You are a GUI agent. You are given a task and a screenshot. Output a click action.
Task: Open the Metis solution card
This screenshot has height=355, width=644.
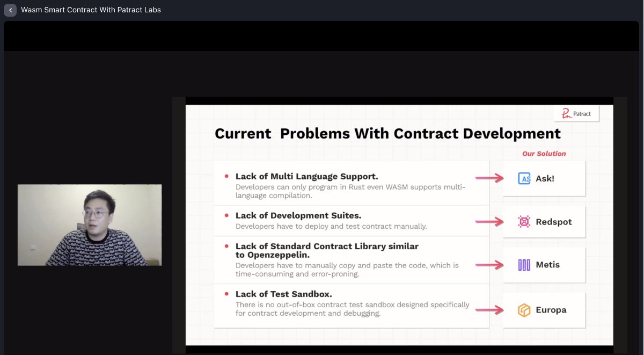point(544,265)
